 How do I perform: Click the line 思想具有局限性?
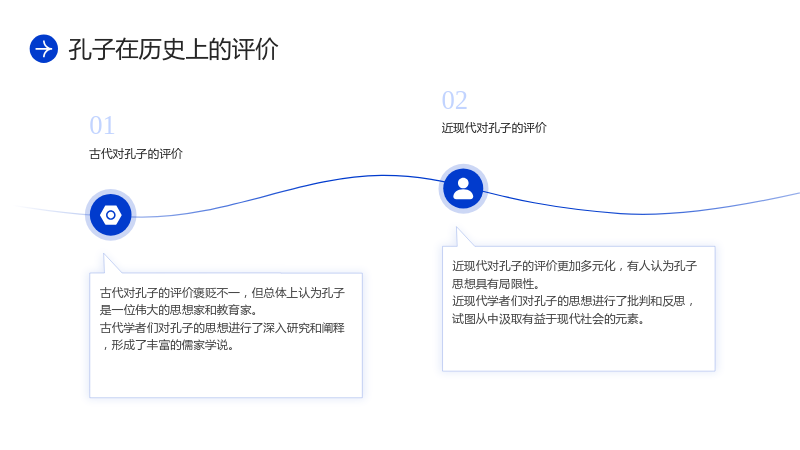[496, 284]
